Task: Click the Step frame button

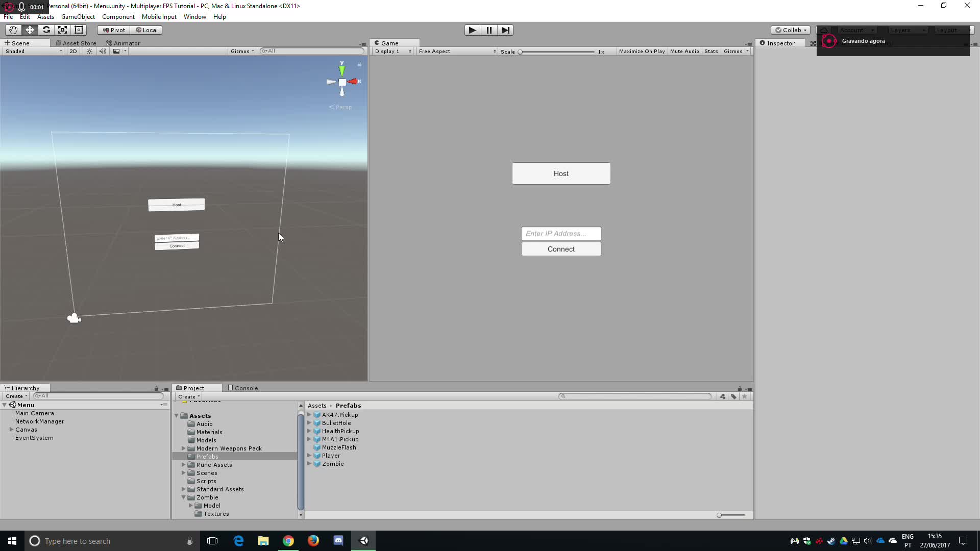Action: [x=505, y=30]
